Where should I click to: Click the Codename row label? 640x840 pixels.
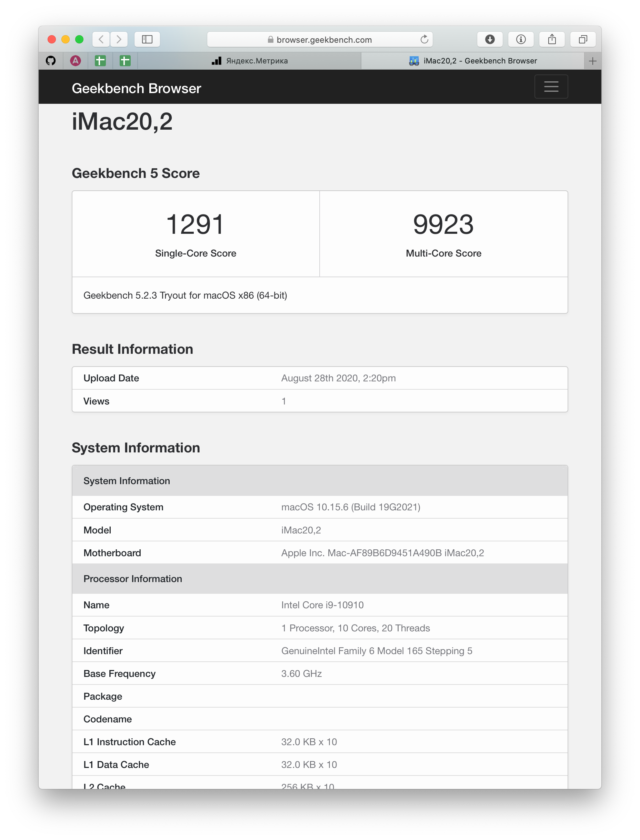(x=108, y=719)
